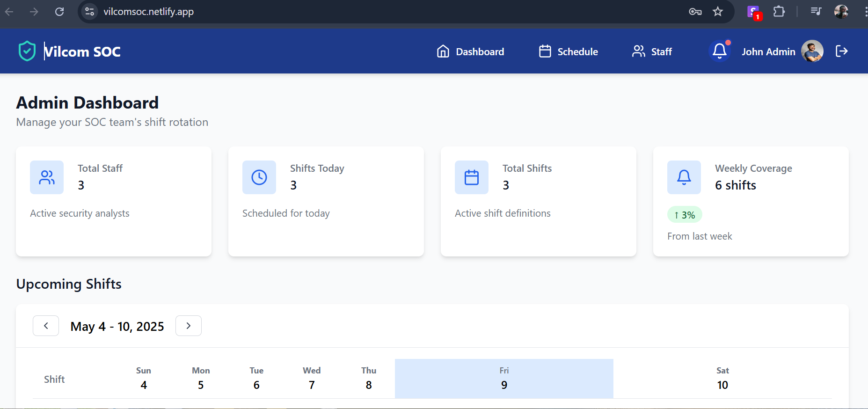Go to next week in calendar
The image size is (868, 409).
[x=189, y=326]
